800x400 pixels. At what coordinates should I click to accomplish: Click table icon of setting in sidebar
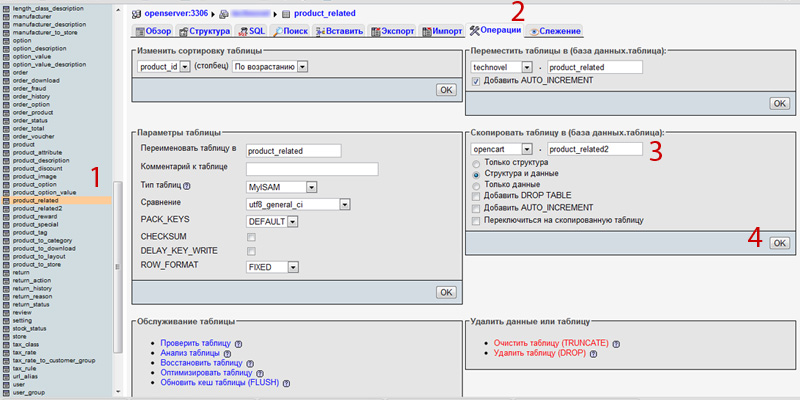6,320
